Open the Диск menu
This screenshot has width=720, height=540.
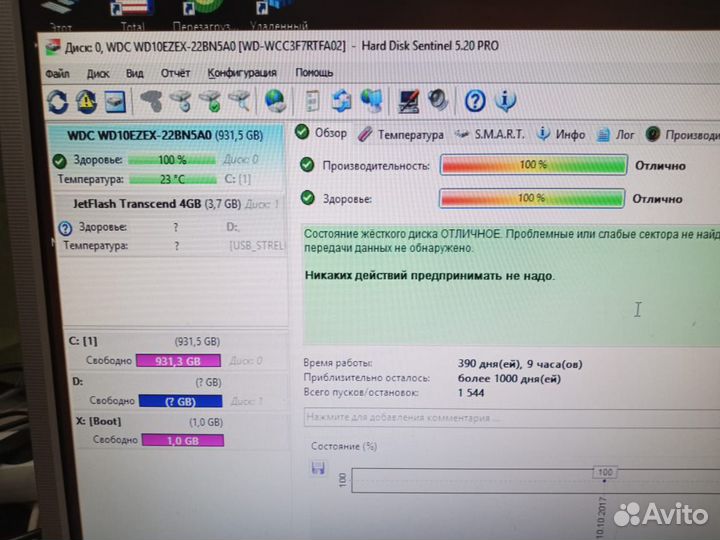(x=98, y=73)
